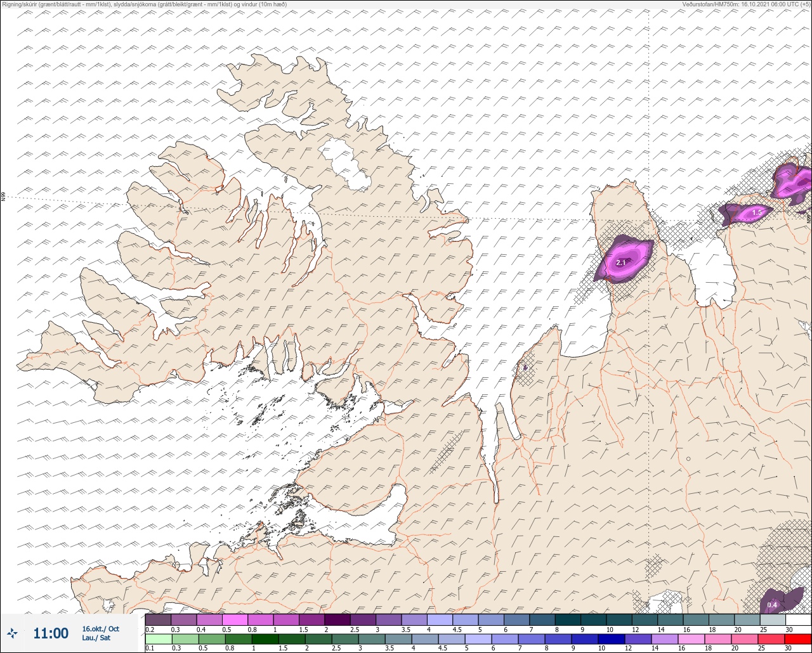Viewport: 812px width, 653px height.
Task: Pick the white end swatch of snow legend
Action: pos(797,619)
